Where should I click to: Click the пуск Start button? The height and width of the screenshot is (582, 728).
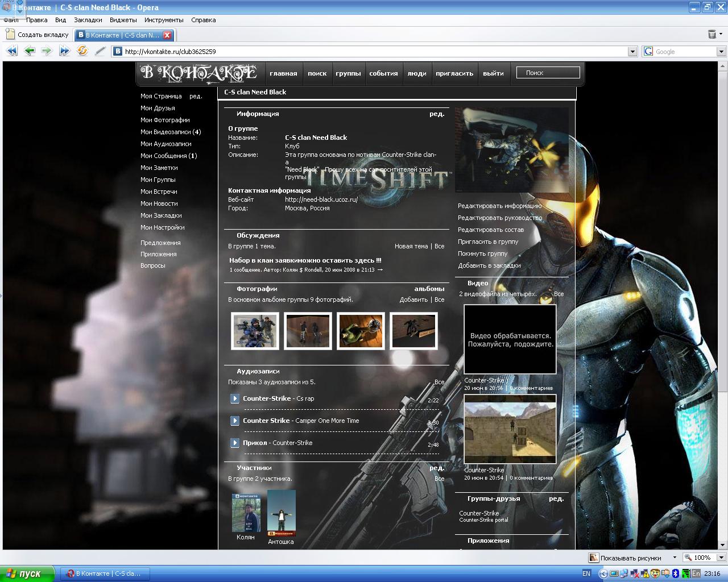pos(27,573)
